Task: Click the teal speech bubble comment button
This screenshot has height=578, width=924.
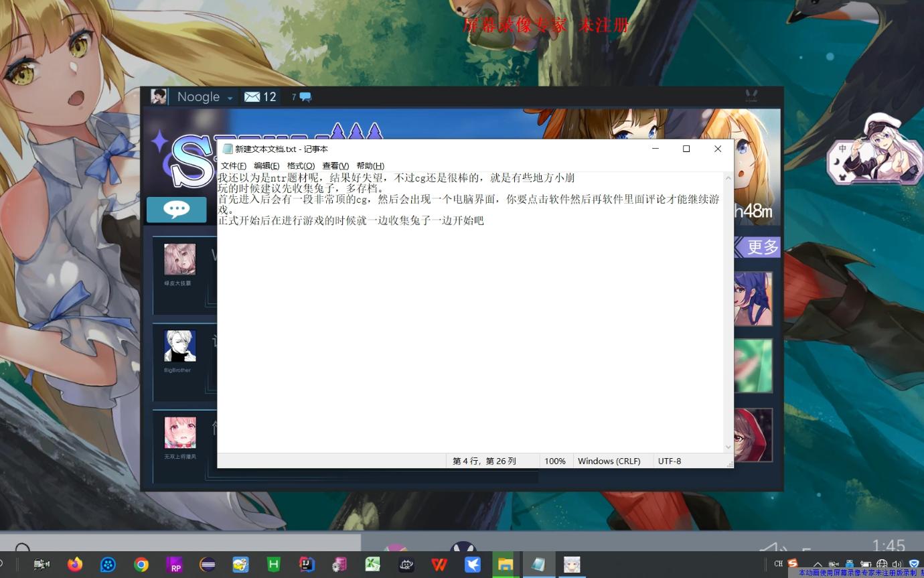Action: tap(177, 210)
